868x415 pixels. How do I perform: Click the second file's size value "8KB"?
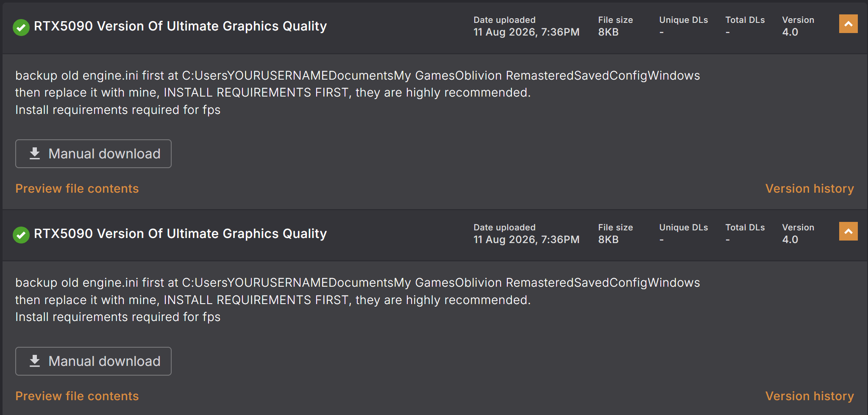(608, 240)
